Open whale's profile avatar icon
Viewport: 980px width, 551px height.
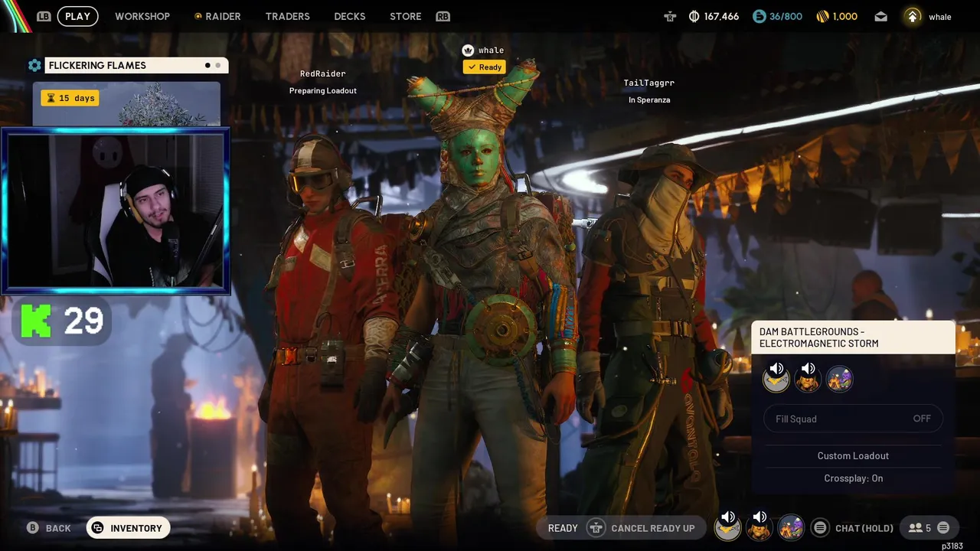(x=913, y=16)
